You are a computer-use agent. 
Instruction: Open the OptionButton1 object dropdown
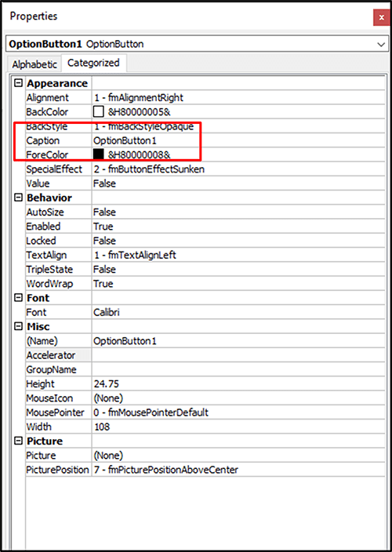tap(381, 45)
